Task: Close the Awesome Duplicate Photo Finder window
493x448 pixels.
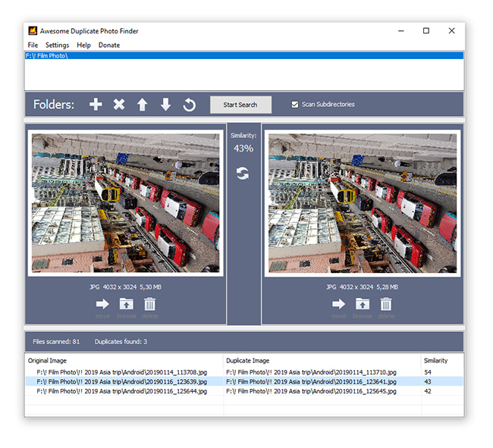Action: coord(451,31)
